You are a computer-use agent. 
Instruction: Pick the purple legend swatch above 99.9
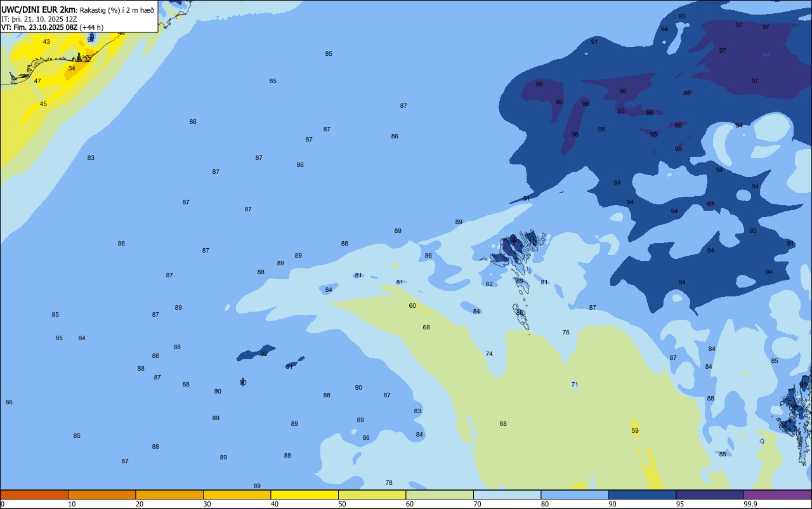(x=777, y=494)
